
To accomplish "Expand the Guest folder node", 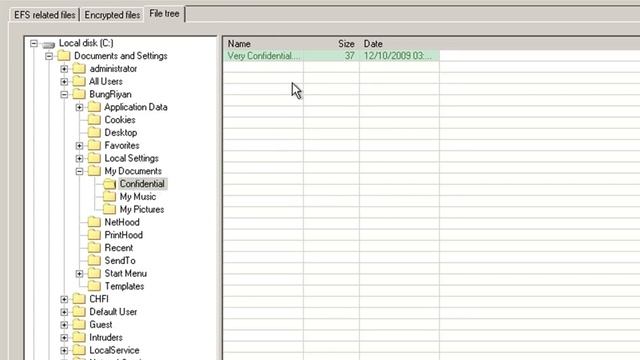I will point(64,325).
